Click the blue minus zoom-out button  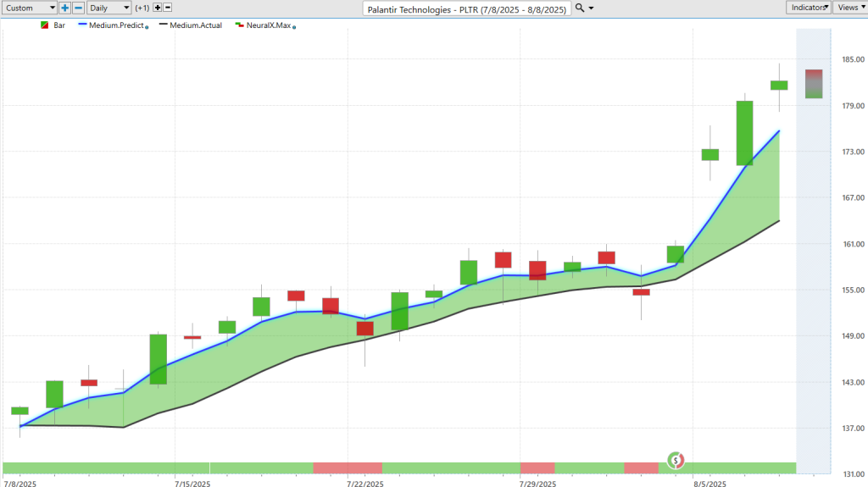click(x=78, y=8)
